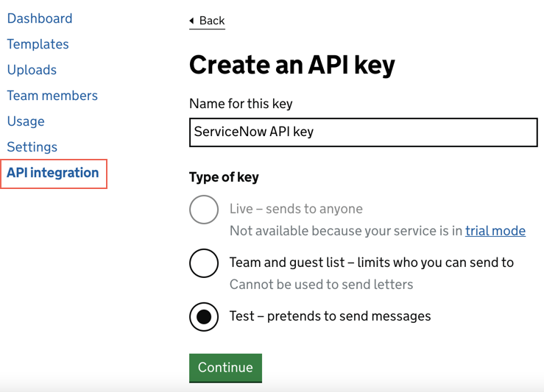Click 'Test – pretends to send messages' label
The height and width of the screenshot is (392, 544).
[330, 316]
